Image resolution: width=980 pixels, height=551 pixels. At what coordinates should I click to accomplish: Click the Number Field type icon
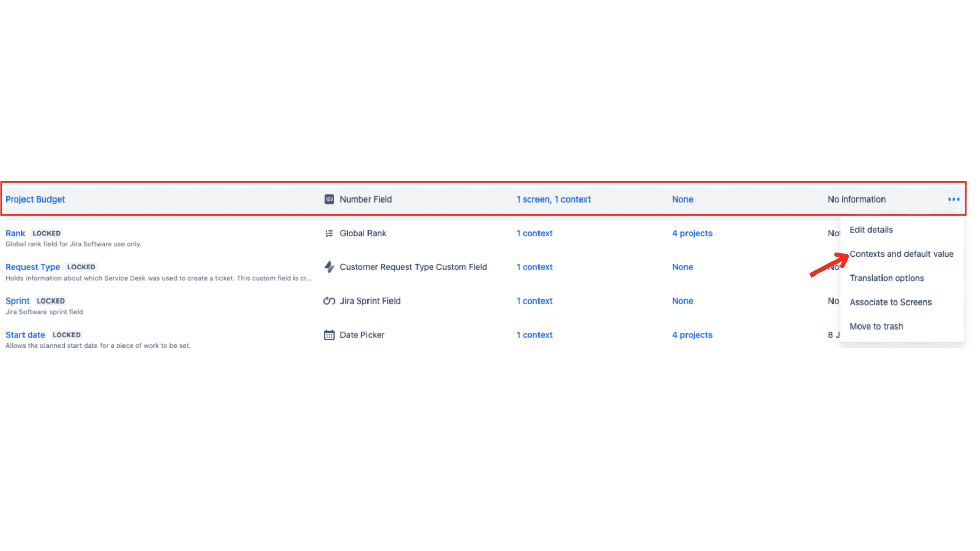[x=329, y=199]
